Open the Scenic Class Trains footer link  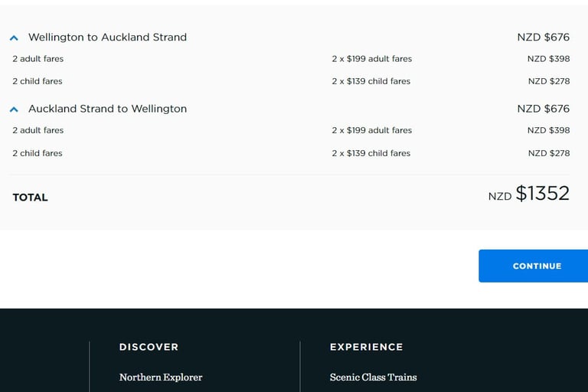(x=373, y=377)
